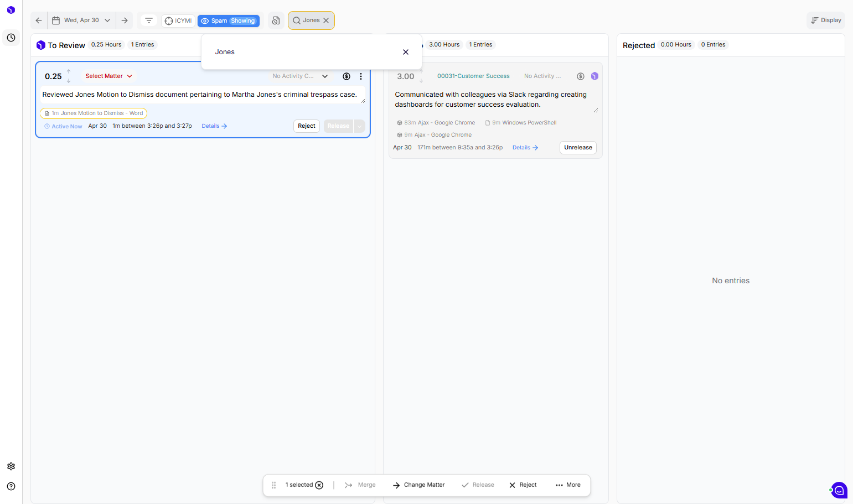Open three-dot menu on 0.25 entry

361,76
